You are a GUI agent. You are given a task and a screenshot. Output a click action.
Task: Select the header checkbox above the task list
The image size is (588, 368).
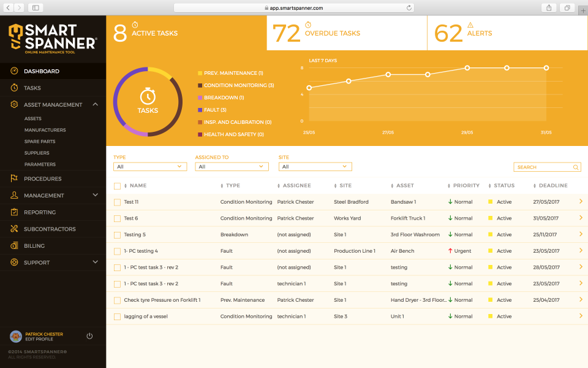pyautogui.click(x=117, y=185)
